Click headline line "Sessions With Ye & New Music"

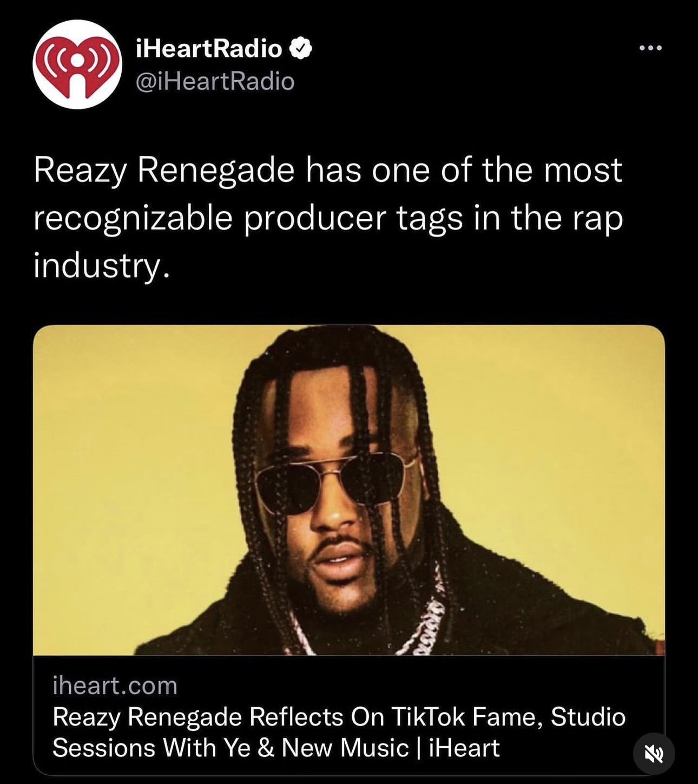(231, 748)
